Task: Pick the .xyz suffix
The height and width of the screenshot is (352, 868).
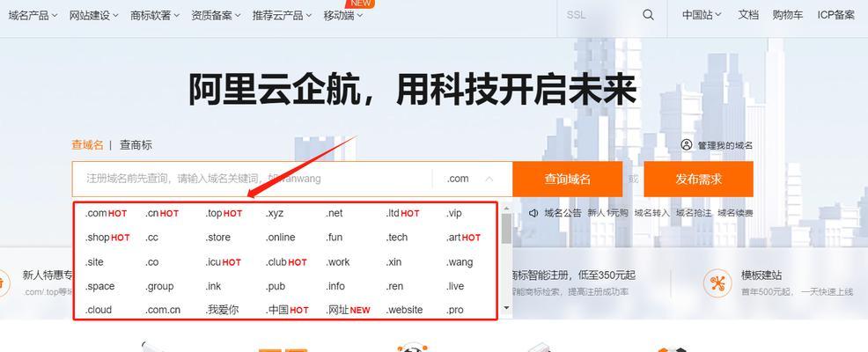Action: 274,213
